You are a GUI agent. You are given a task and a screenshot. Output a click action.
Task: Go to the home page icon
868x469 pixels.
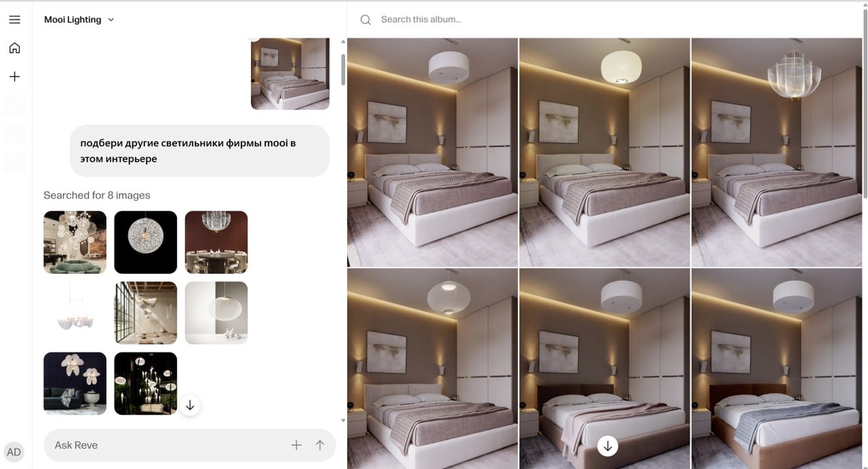click(x=14, y=48)
